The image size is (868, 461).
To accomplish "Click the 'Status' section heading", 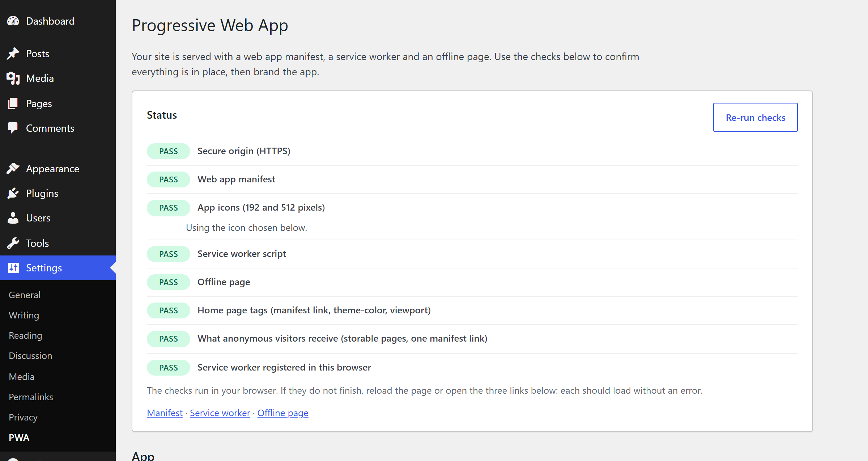I will 162,115.
